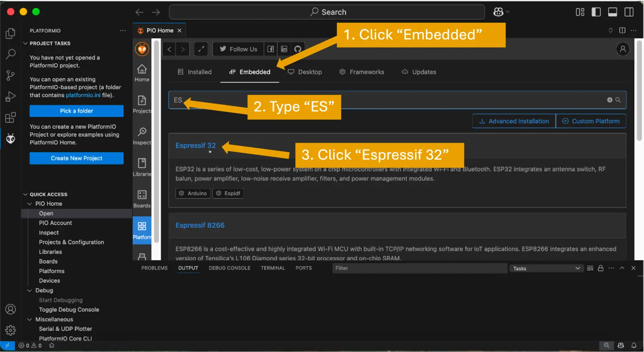Screen dimensions: 644x352
Task: Click the PIO sidebar vertical scrollbar
Action: tap(156, 141)
